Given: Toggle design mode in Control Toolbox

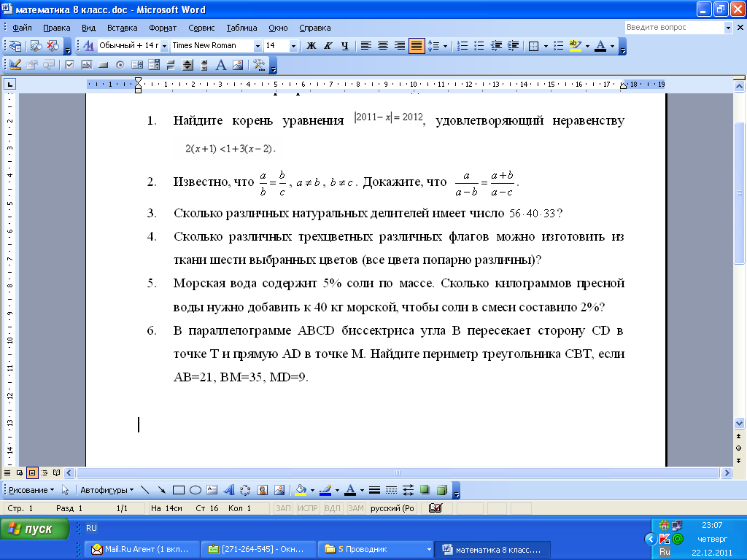Looking at the screenshot, I should [15, 65].
